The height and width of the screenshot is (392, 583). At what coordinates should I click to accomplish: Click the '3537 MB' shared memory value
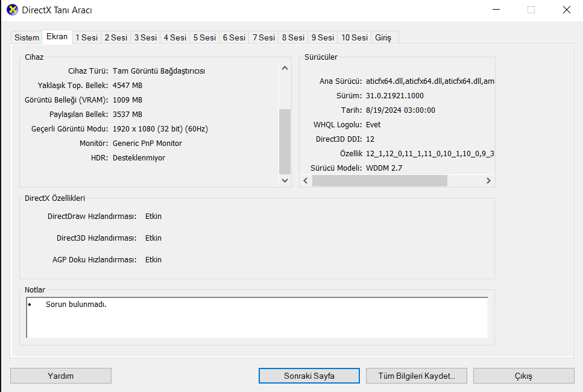(x=128, y=114)
